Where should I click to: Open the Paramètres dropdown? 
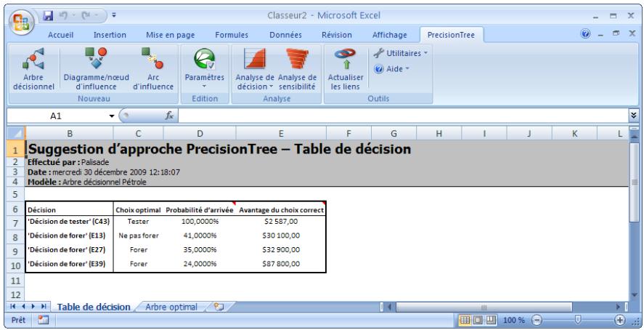(205, 68)
